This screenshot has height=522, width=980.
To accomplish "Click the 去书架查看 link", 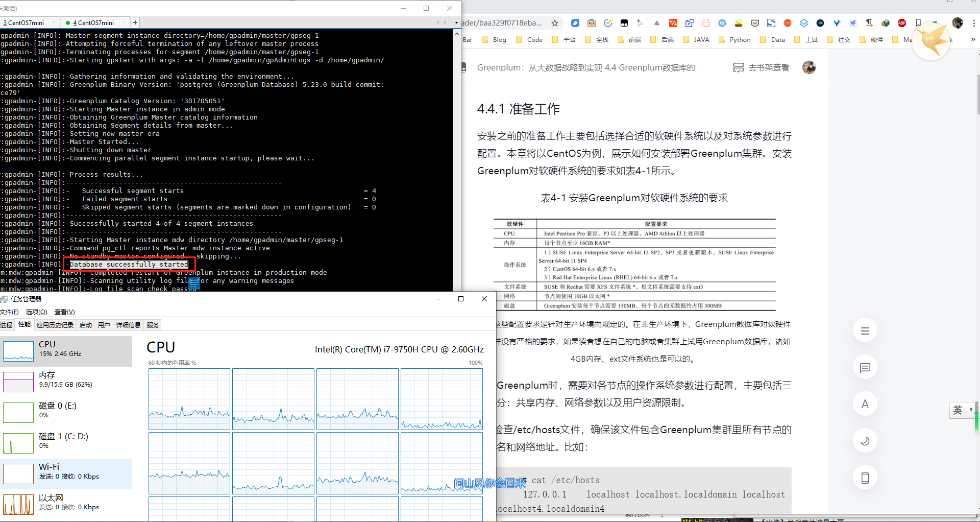I will click(761, 67).
